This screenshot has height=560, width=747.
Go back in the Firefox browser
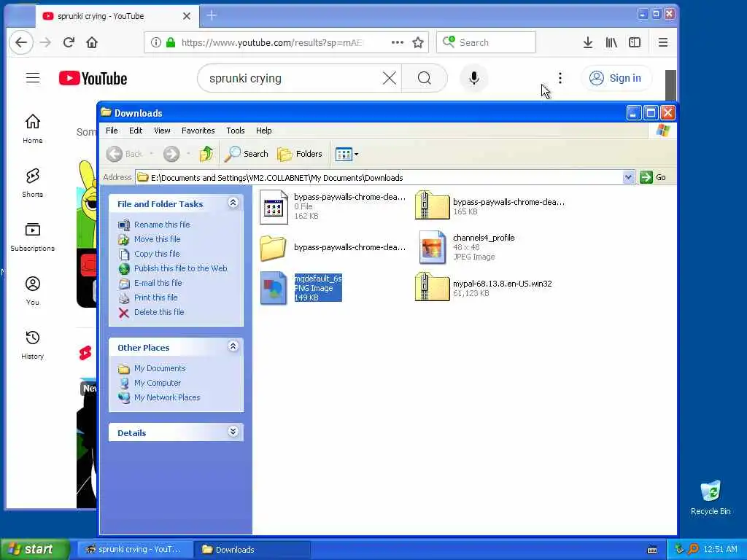(x=21, y=42)
